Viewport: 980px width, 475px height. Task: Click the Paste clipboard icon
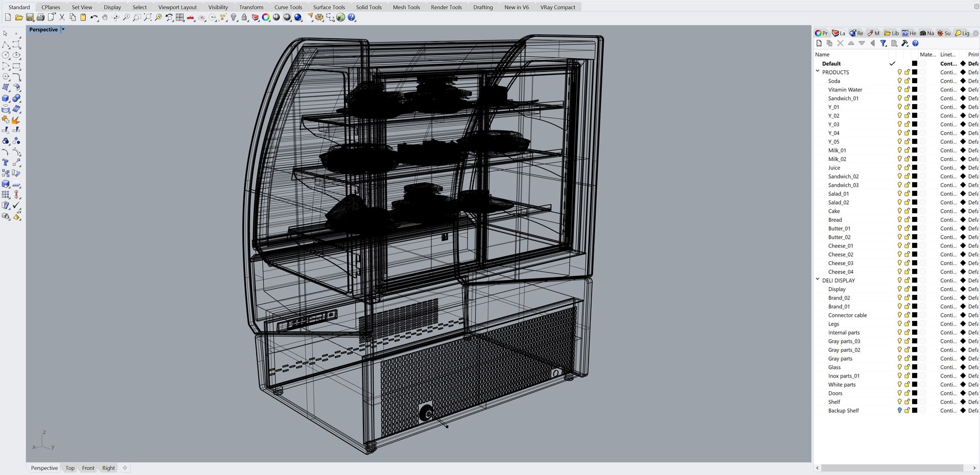click(x=83, y=17)
